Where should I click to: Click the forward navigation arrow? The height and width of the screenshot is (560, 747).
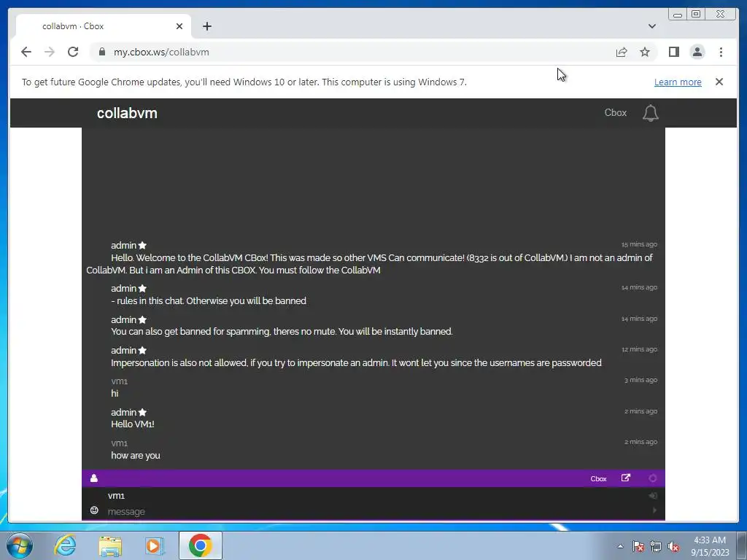pyautogui.click(x=50, y=52)
